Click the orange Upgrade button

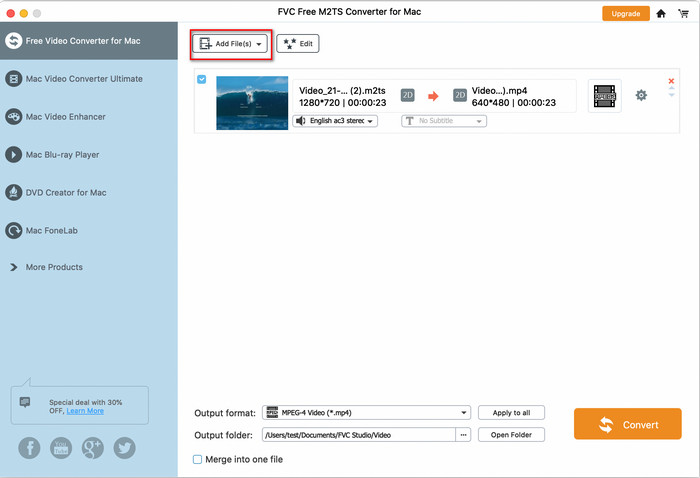coord(625,13)
